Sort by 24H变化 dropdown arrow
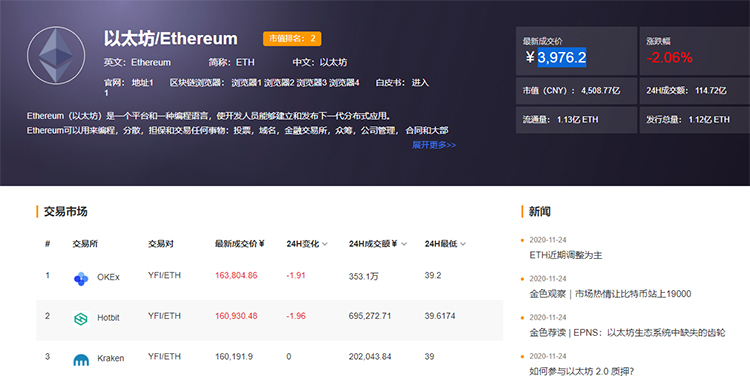Viewport: 750px width, 380px height. [x=325, y=245]
